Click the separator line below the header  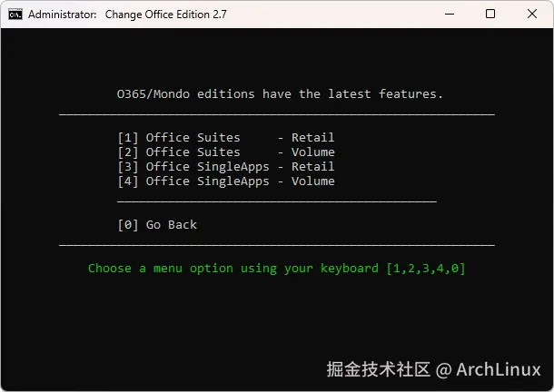276,114
